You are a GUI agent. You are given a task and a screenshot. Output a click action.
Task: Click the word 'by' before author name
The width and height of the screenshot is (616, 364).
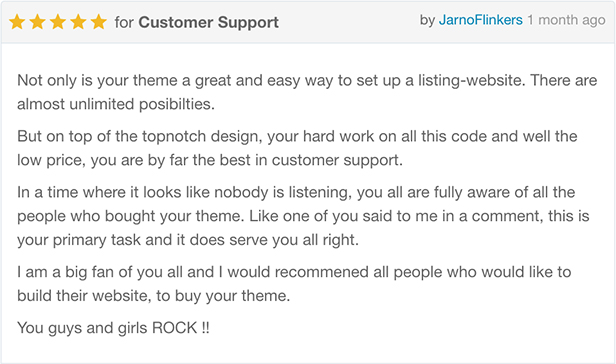coord(427,20)
